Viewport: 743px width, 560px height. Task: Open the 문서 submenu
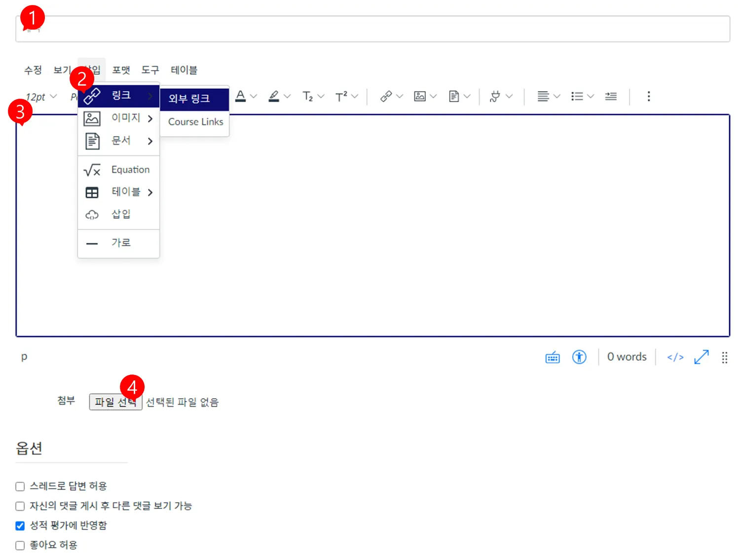click(118, 141)
